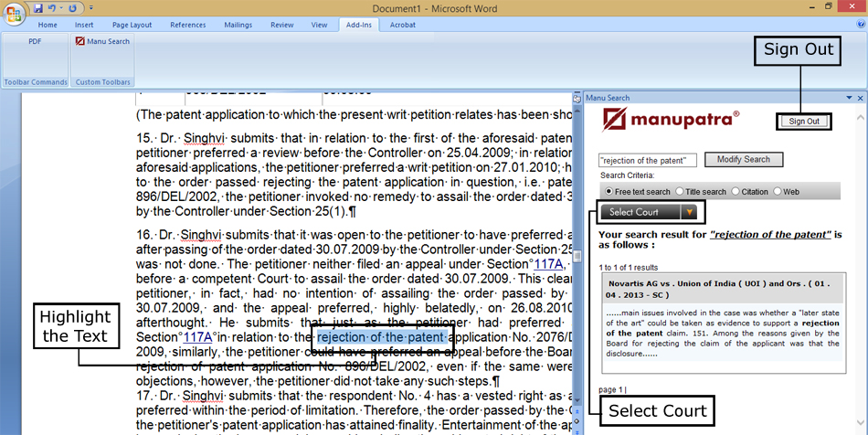Viewport: 868px width, 435px height.
Task: Switch to the References tab
Action: 187,25
